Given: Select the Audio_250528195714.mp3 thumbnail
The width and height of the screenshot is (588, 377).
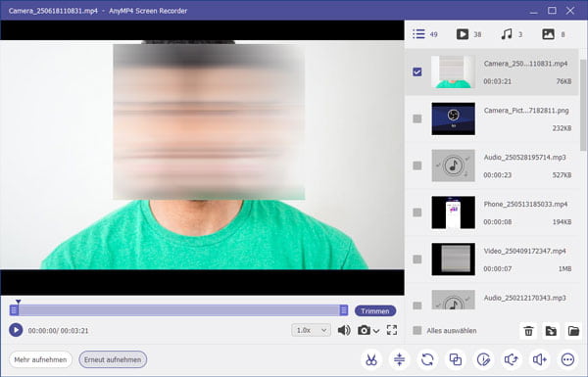Looking at the screenshot, I should point(453,165).
